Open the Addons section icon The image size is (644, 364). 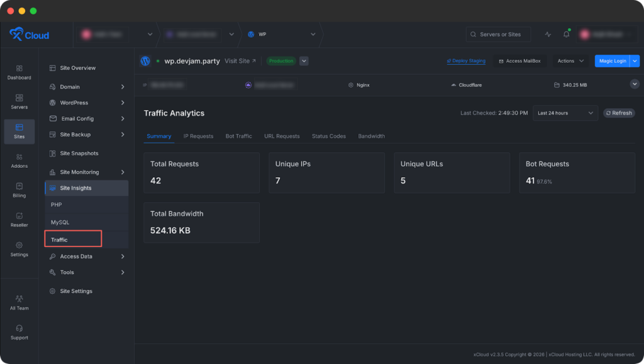coord(19,161)
